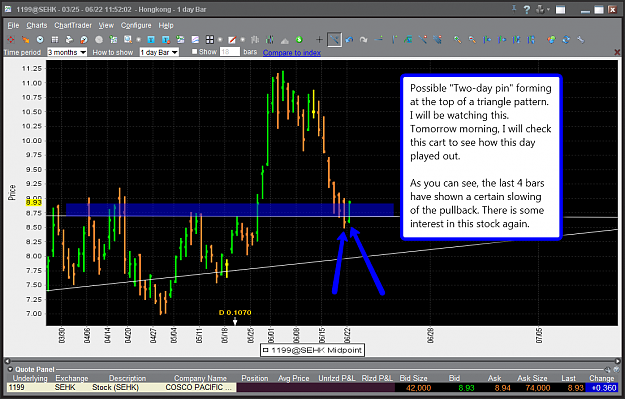Click the Compare to index link

click(292, 53)
